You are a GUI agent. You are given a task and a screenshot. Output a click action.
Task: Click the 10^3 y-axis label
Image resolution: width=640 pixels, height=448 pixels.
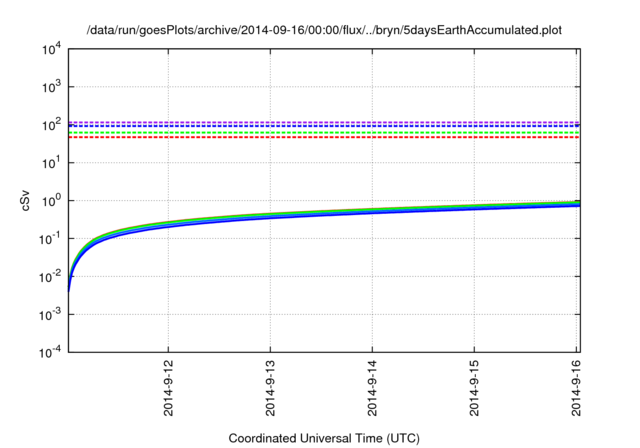pos(51,87)
